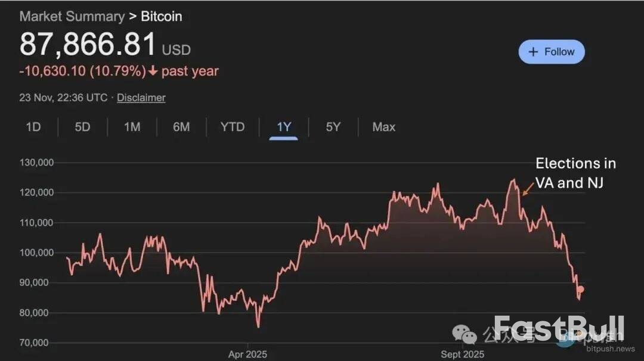Go to Market Summary breadcrumb
Screen dimensions: 644x361
72,17
